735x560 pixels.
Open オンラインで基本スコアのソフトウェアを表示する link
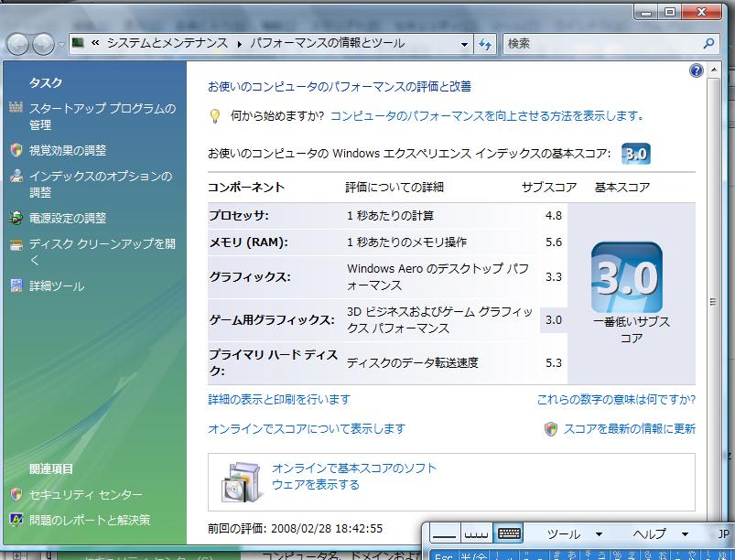pos(354,477)
